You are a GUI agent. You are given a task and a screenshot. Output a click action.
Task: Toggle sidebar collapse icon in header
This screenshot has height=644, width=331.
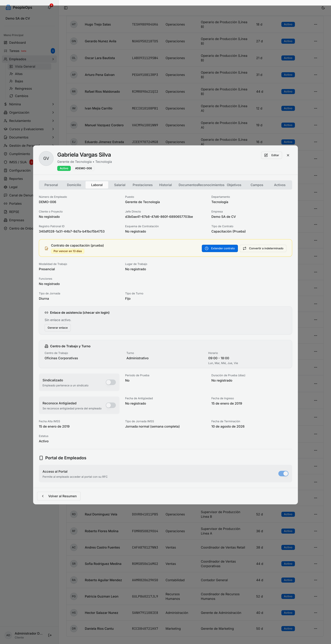(x=66, y=8)
